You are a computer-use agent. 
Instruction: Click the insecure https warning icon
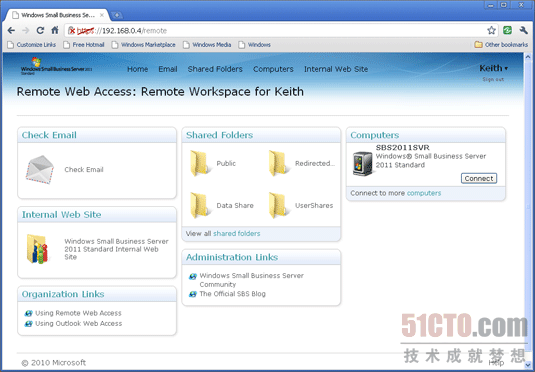coord(72,31)
